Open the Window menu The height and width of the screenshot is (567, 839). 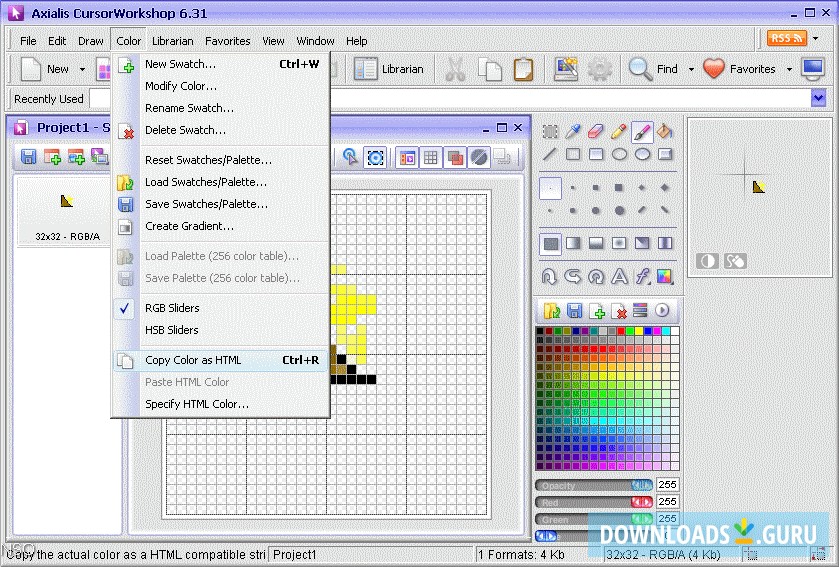coord(315,41)
